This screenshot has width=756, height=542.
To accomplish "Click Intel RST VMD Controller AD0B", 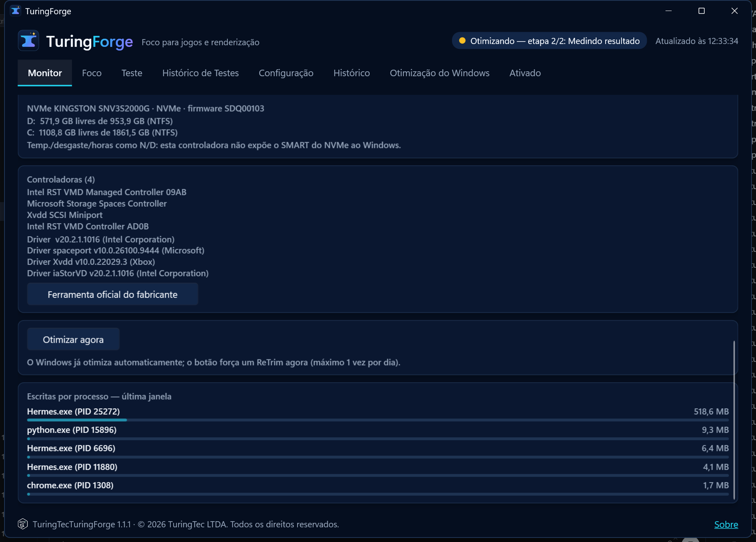I will tap(88, 226).
